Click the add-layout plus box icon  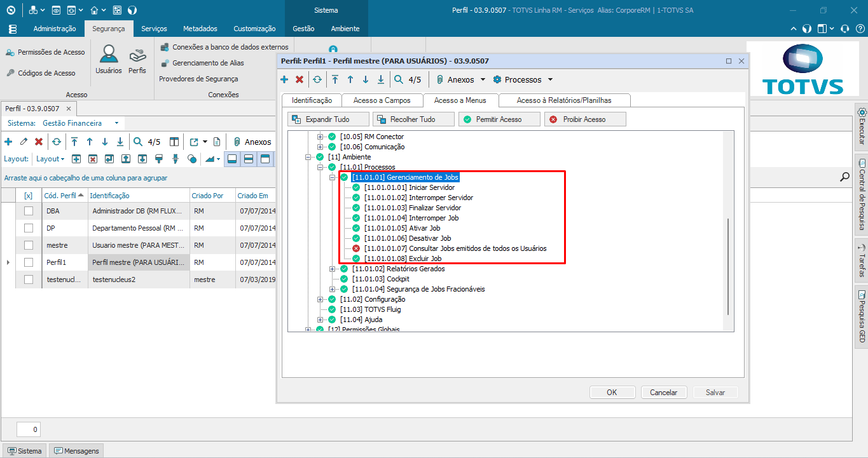pos(76,159)
